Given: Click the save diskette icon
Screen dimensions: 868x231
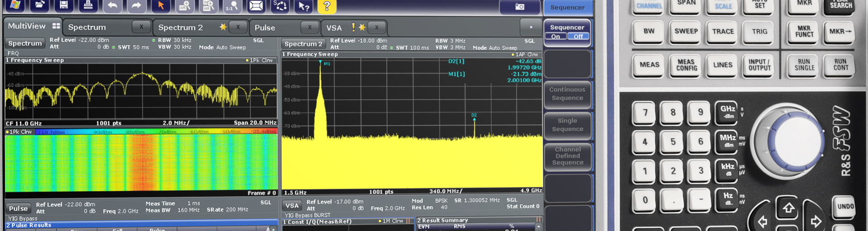Looking at the screenshot, I should click(64, 5).
